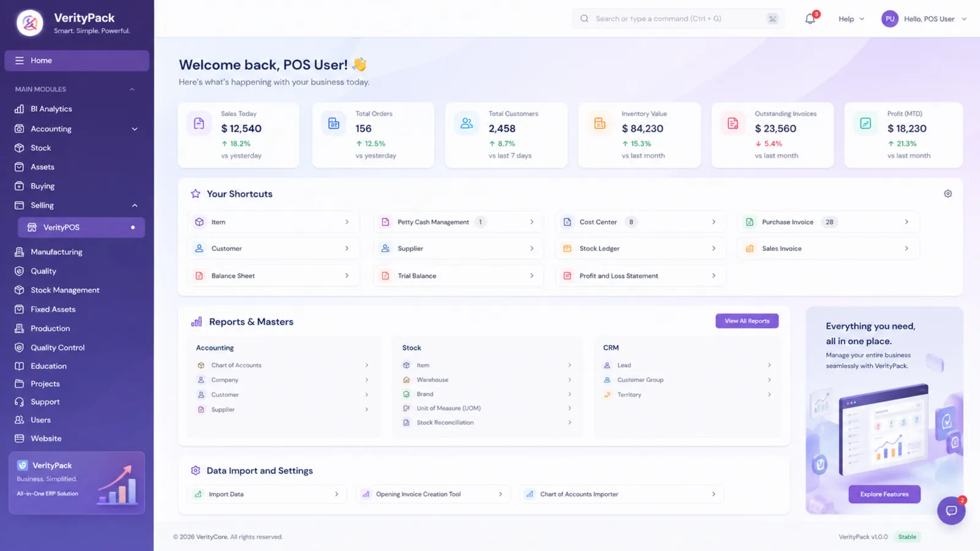Open the Cost Center shortcut
Screen dimensions: 980x551
pos(640,222)
